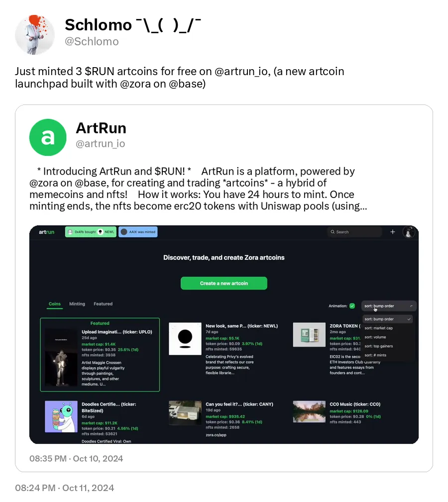Switch to the Featured tab
The image size is (448, 502).
click(103, 304)
